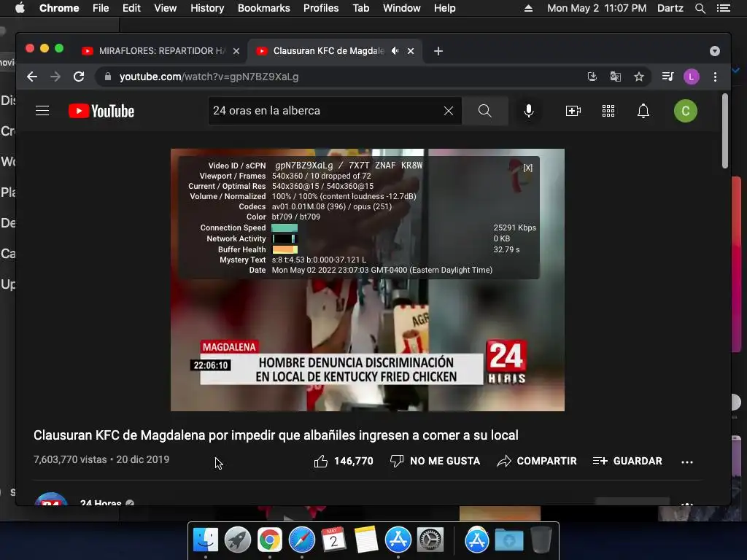This screenshot has width=747, height=560.
Task: Bookmark this page with the star
Action: (x=639, y=77)
